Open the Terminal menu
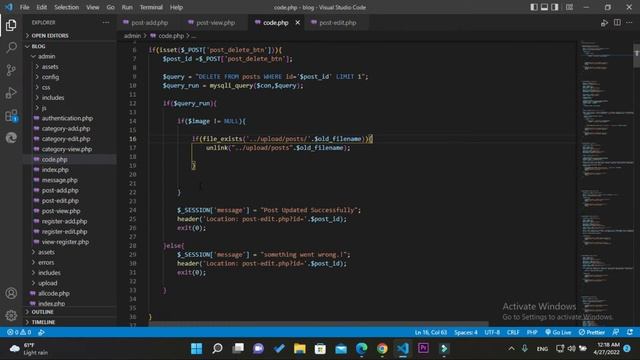640x360 pixels. point(151,7)
